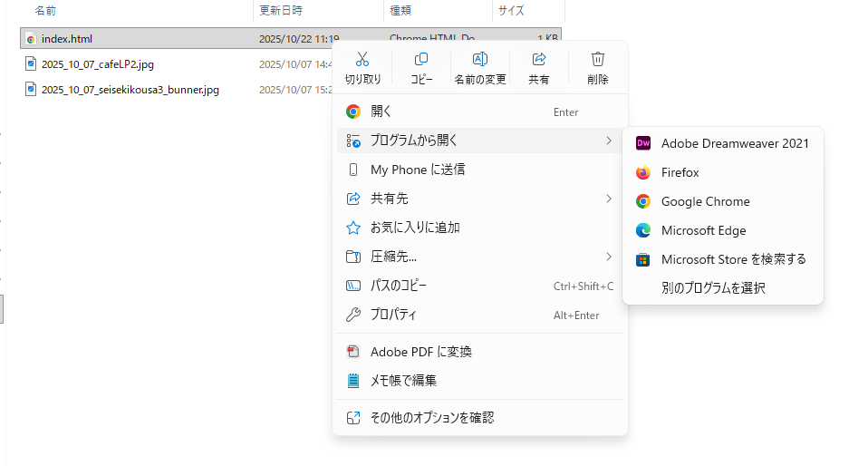
Task: Click the Cut (切り取り) scissors icon
Action: tap(362, 60)
